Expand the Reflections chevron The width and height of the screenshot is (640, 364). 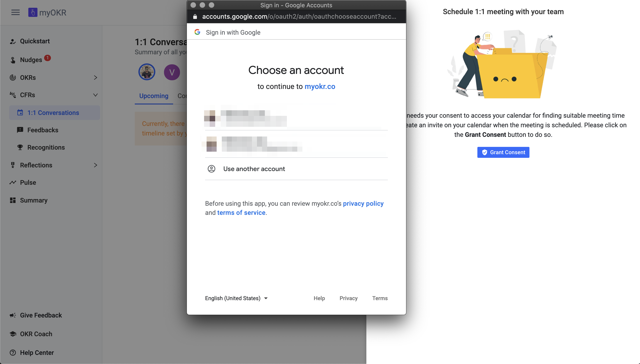point(95,165)
